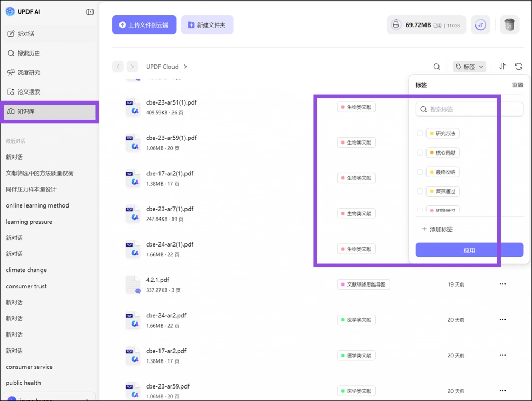
Task: Collapse the sidebar panel icon
Action: tap(90, 12)
